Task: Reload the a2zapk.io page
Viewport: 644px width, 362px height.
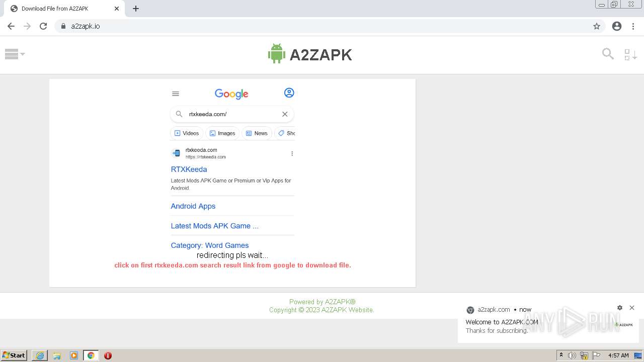Action: pos(43,26)
